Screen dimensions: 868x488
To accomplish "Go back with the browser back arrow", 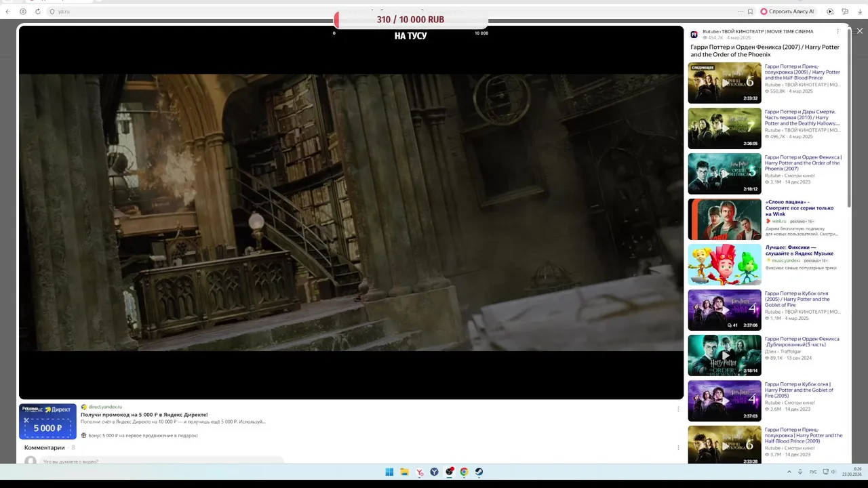I will pyautogui.click(x=8, y=12).
